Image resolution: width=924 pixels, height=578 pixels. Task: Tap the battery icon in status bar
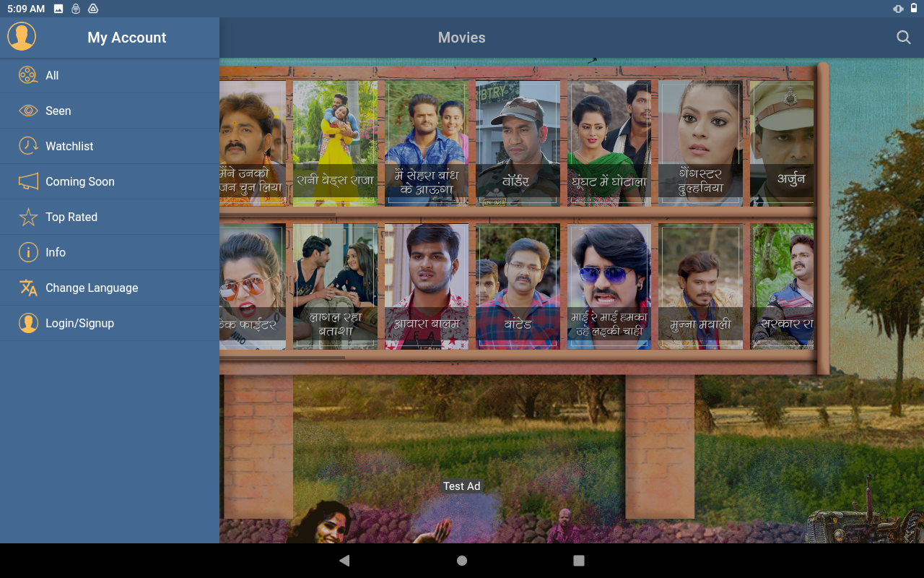pos(914,9)
